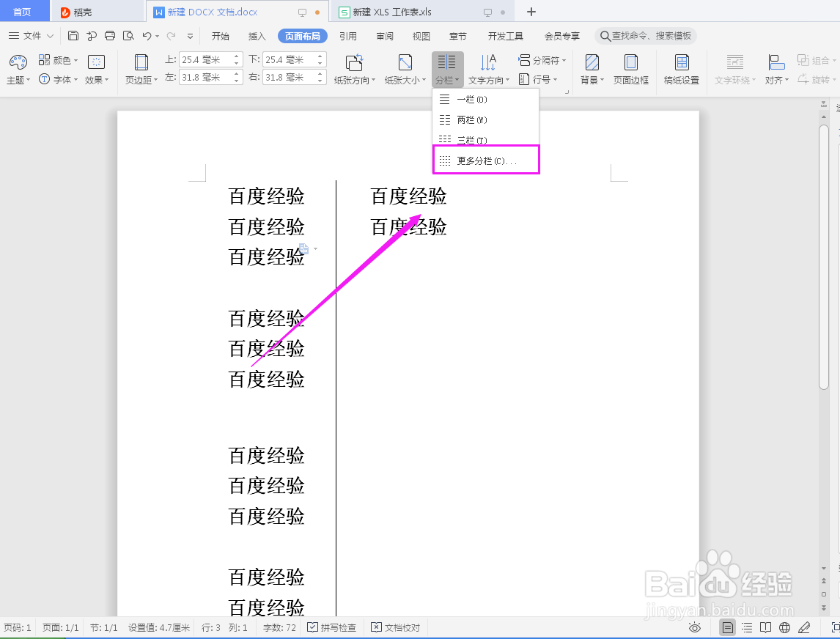Expand the File (文件) menu arrow
Screen dimensions: 840x639
click(51, 36)
